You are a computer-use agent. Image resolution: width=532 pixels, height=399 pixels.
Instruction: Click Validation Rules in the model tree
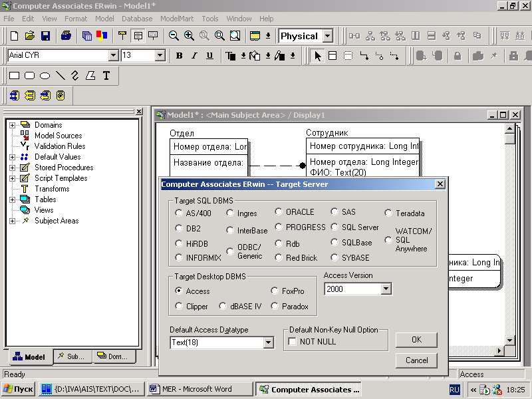click(60, 146)
